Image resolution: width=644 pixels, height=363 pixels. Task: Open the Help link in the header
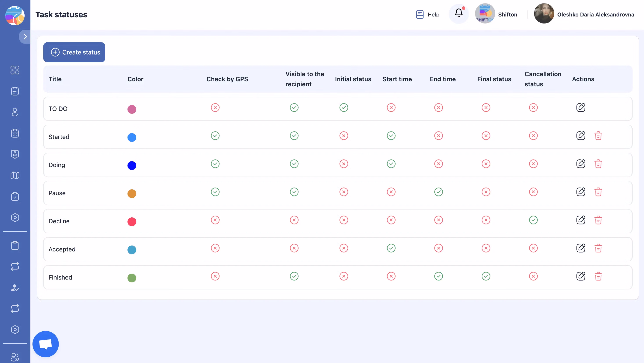pos(427,14)
